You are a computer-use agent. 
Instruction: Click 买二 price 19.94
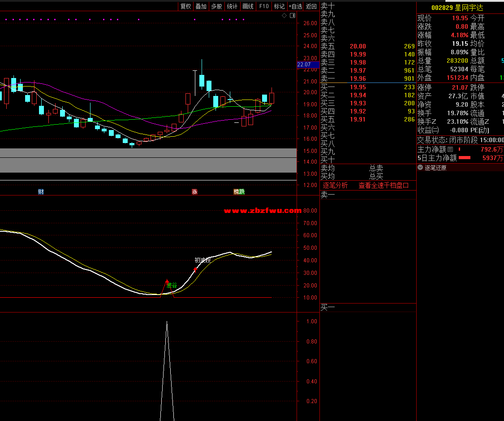click(x=358, y=95)
